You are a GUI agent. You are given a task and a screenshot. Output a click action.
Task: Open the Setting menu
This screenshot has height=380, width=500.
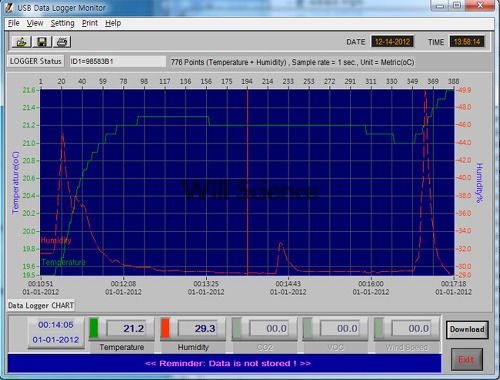tap(62, 23)
